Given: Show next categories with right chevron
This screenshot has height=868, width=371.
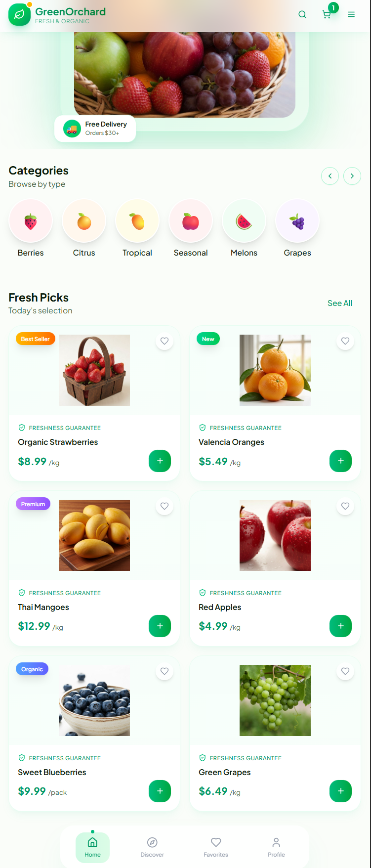Looking at the screenshot, I should tap(352, 176).
